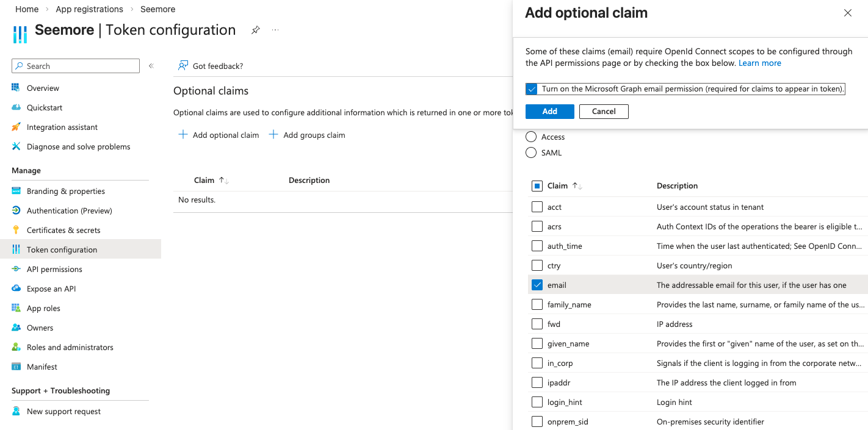Click the Add button to save the claim

549,111
